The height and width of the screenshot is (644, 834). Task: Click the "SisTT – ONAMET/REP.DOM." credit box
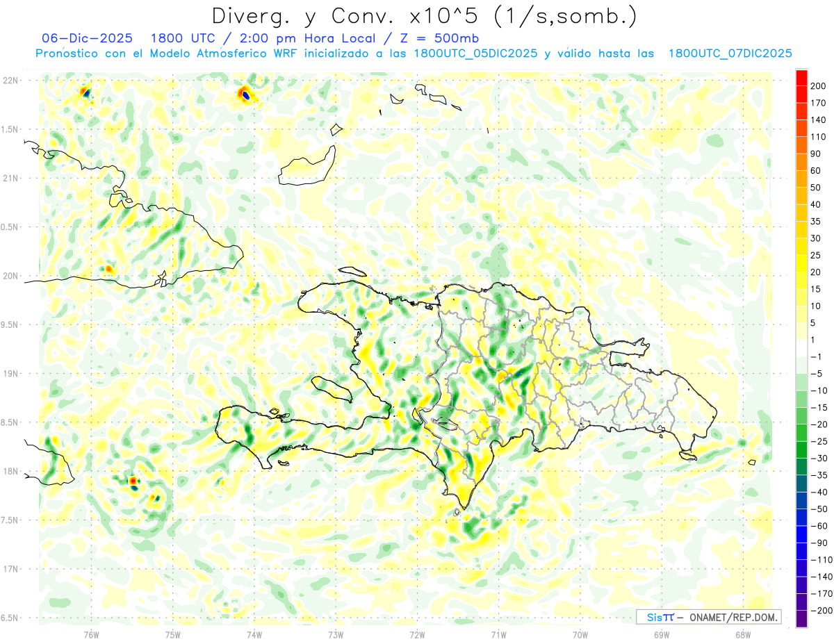pyautogui.click(x=708, y=617)
